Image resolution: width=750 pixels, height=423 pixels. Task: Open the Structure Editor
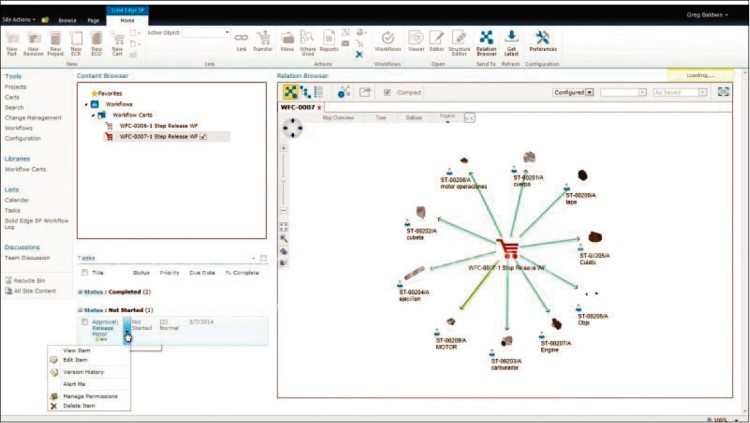[459, 41]
